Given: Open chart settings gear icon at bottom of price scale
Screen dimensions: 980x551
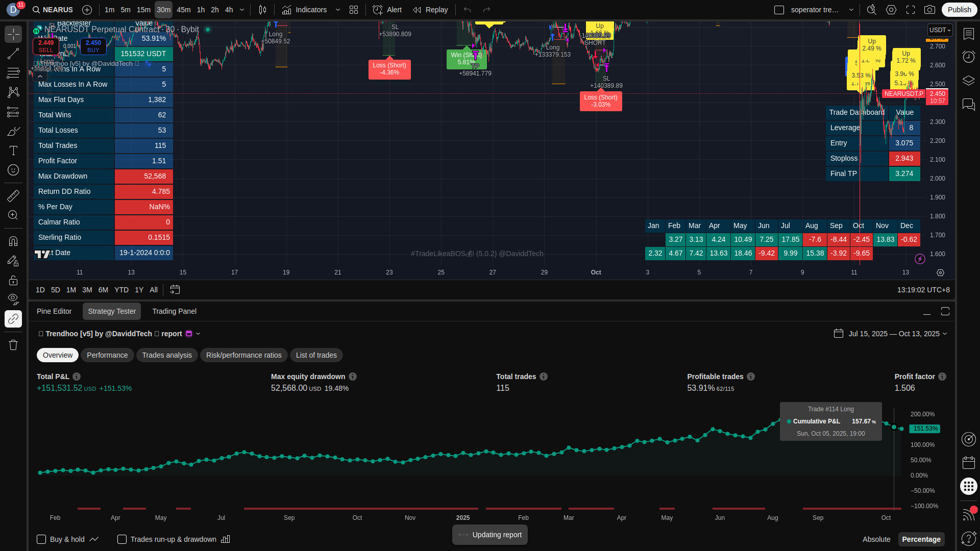Looking at the screenshot, I should tap(940, 273).
